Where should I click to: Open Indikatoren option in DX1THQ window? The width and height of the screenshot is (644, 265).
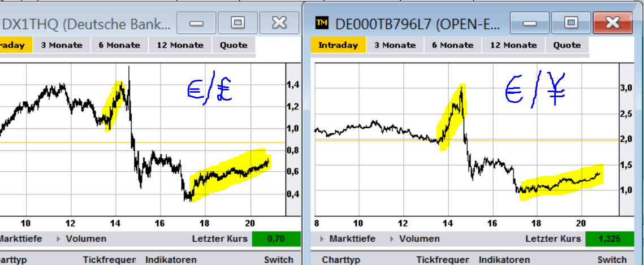tap(171, 259)
